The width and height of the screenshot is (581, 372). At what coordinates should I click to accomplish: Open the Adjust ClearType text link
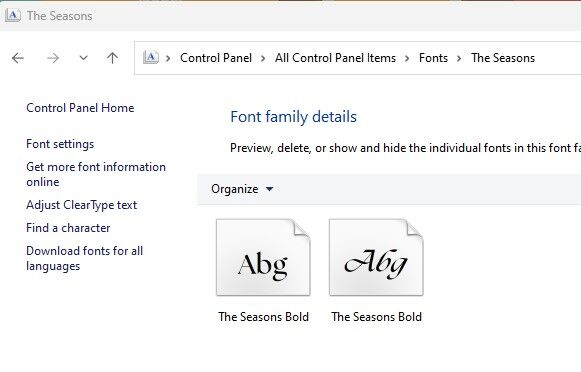click(82, 205)
